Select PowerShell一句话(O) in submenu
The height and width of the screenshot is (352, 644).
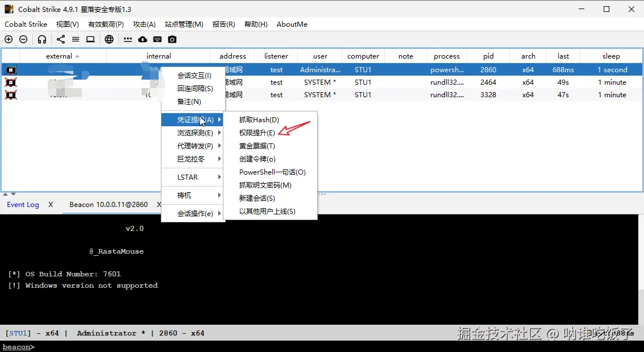(270, 172)
